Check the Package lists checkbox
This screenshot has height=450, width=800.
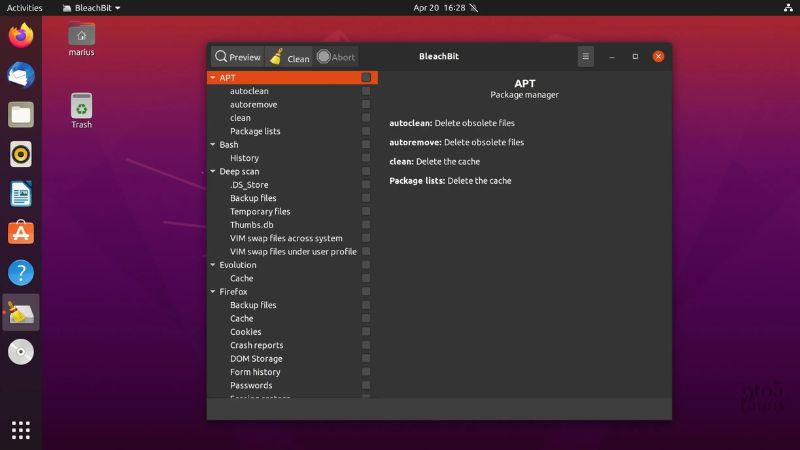(366, 131)
